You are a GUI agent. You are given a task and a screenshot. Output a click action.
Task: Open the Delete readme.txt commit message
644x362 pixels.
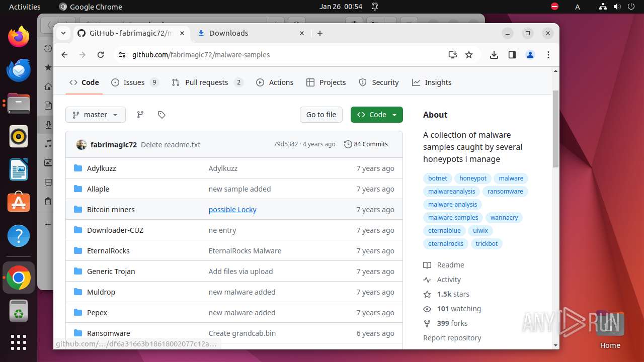171,144
